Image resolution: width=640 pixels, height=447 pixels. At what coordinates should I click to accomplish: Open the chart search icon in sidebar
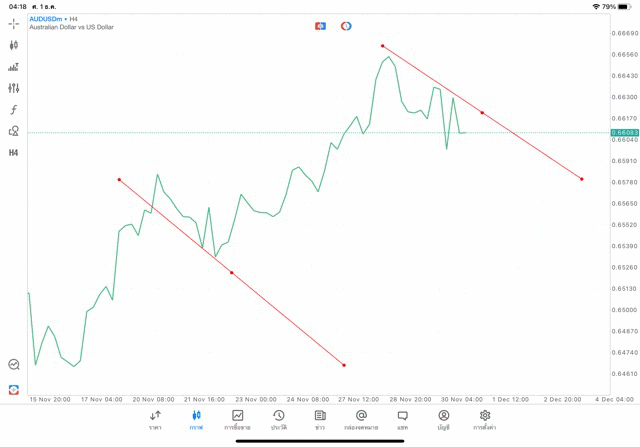(14, 365)
